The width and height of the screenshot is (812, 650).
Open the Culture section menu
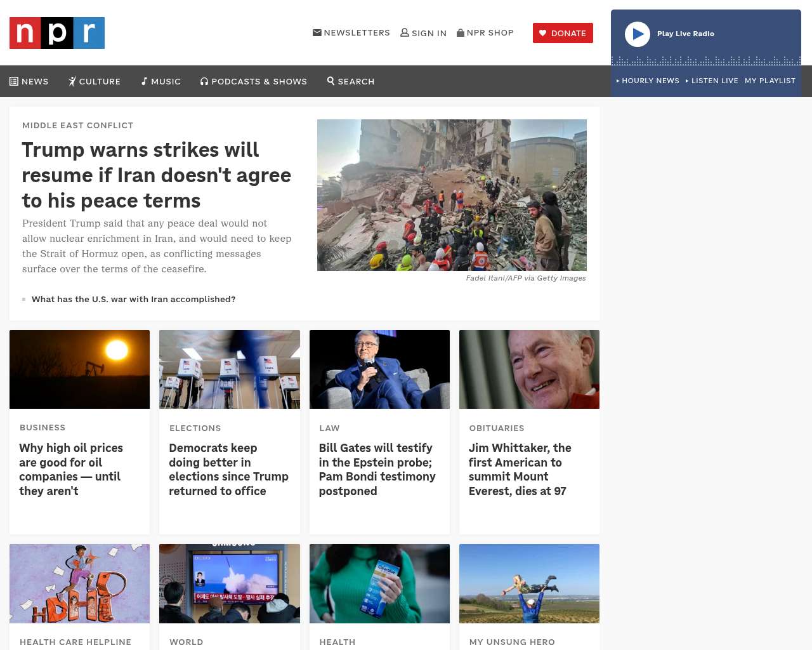click(95, 81)
